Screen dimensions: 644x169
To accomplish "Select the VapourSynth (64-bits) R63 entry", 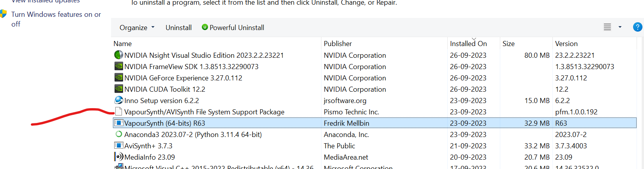I will coord(164,123).
